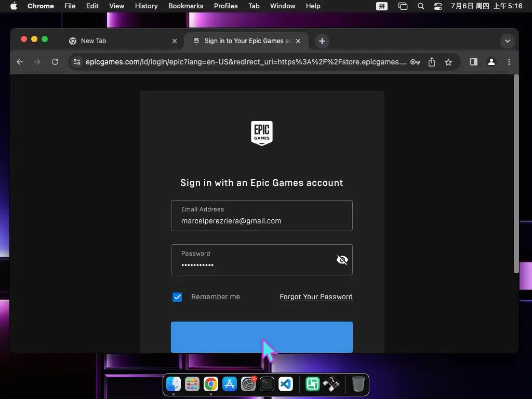Click the URL in the address bar
This screenshot has width=532, height=399.
246,62
